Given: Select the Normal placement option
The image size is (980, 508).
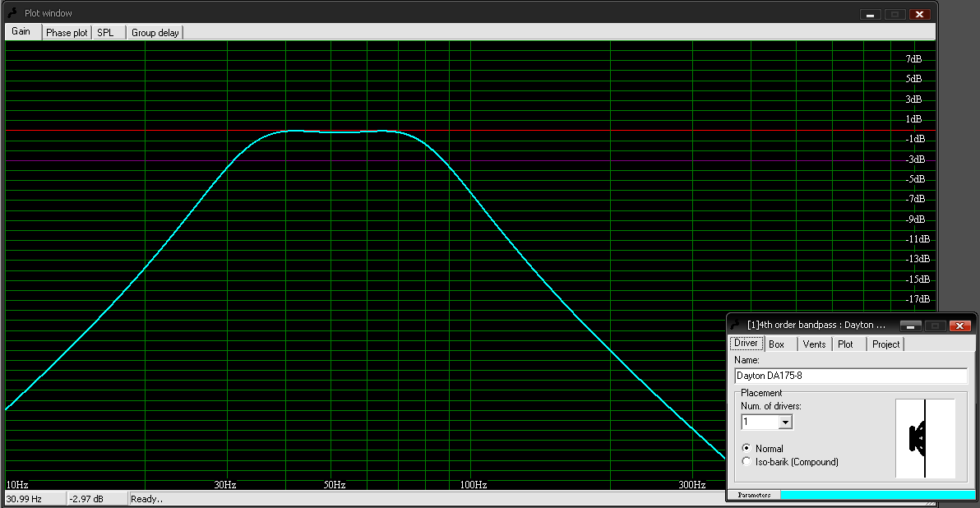Looking at the screenshot, I should coord(747,448).
